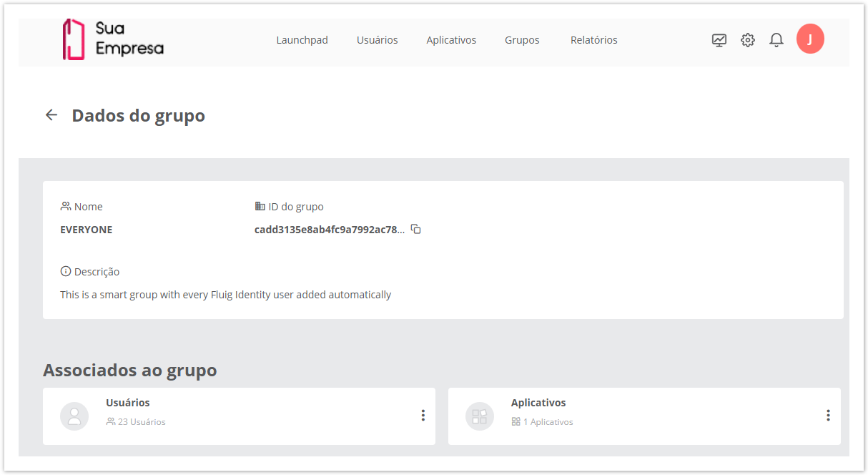Go to the Launchpad menu

tap(302, 40)
